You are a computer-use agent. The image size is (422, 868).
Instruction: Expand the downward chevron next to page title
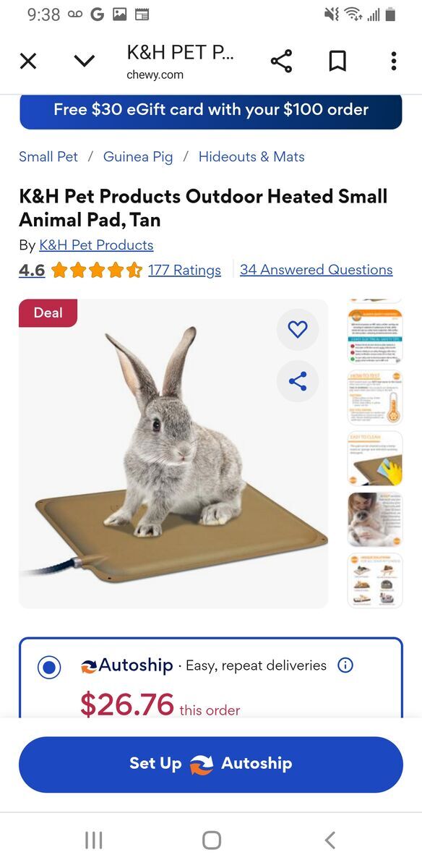click(85, 61)
